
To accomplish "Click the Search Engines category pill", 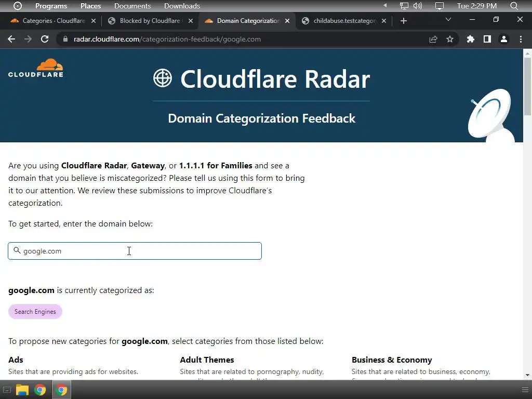I will coord(35,312).
